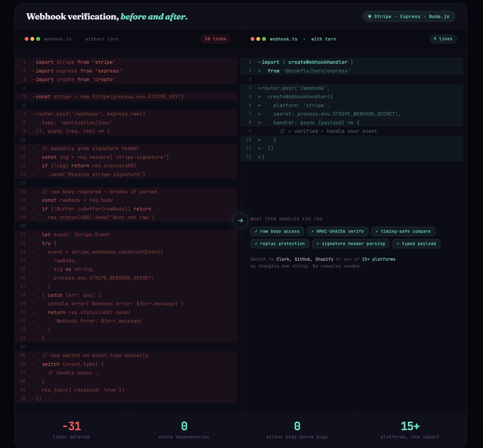Click '// raw body required — breaks if parsed' comment
The width and height of the screenshot is (483, 448).
(x=126, y=192)
